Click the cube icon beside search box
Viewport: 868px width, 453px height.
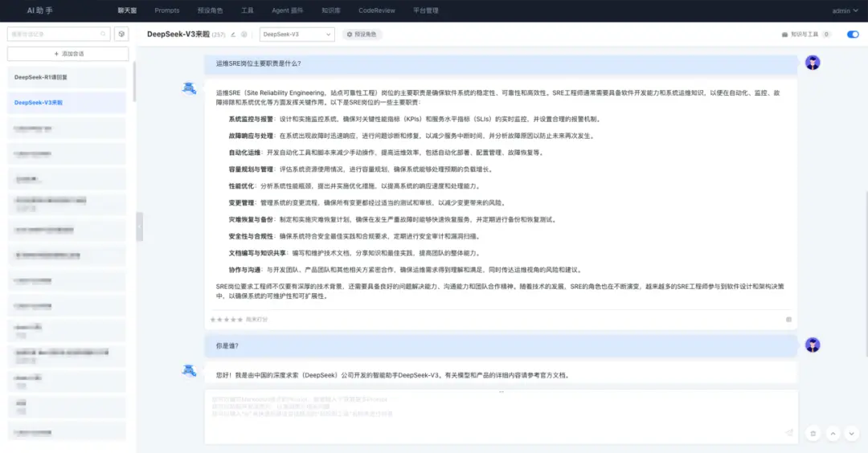coord(121,35)
